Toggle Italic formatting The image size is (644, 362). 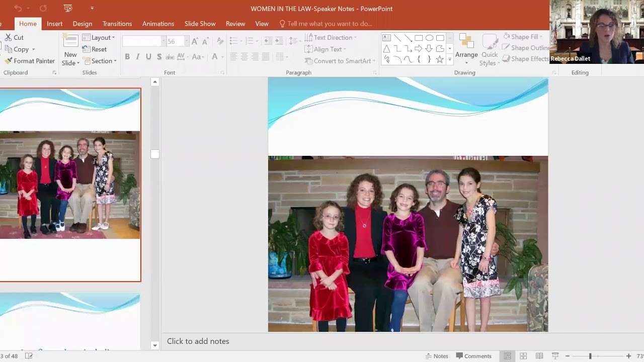138,57
